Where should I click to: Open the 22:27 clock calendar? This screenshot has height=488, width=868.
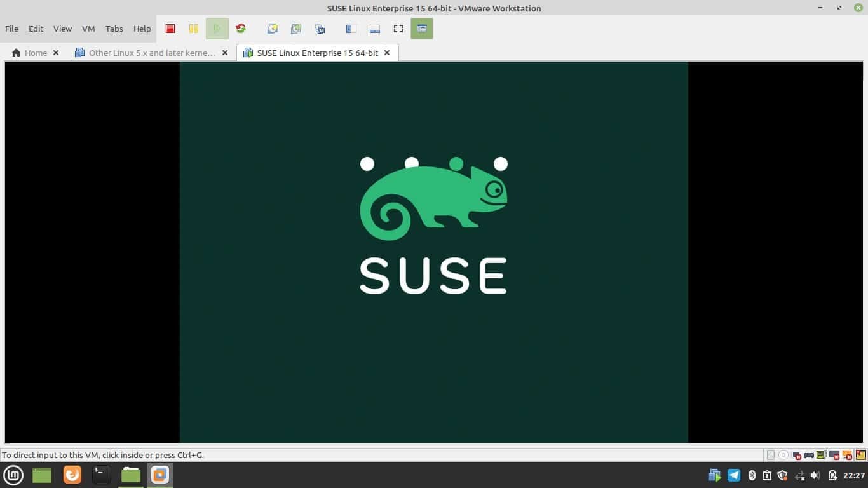pos(854,475)
